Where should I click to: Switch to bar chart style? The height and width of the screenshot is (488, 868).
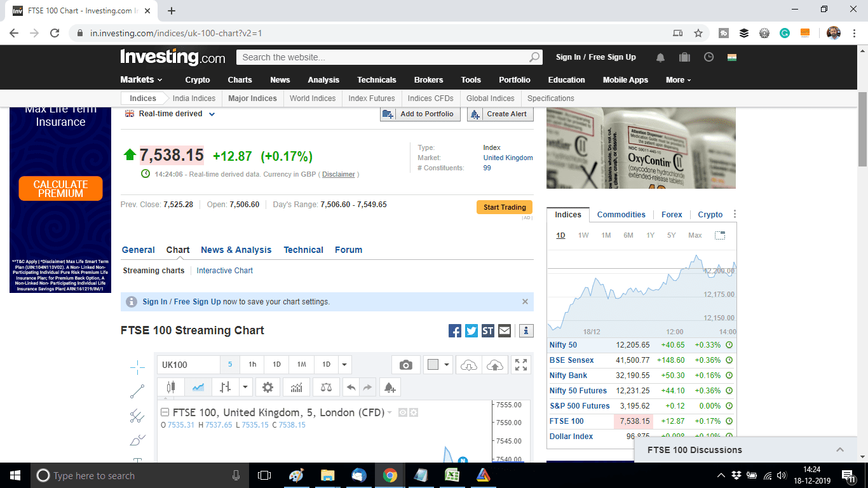(x=226, y=387)
